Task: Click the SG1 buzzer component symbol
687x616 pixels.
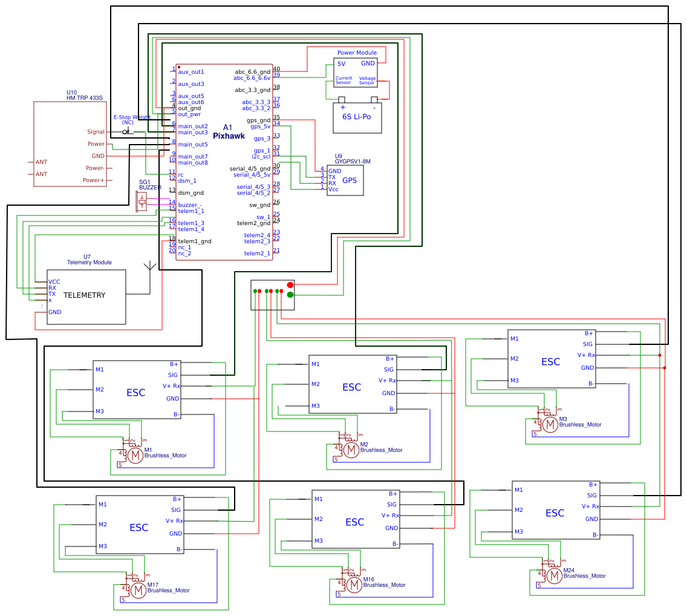Action: [x=142, y=202]
